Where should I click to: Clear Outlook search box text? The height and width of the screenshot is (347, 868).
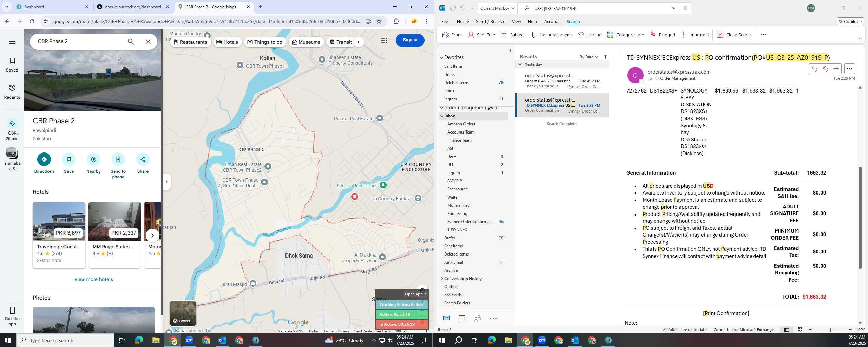[685, 8]
